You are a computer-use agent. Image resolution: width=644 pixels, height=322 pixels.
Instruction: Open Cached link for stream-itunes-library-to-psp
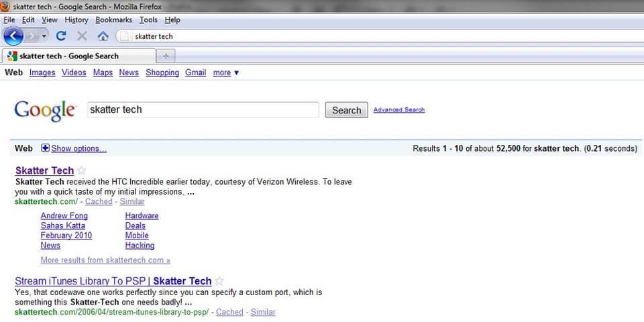coord(229,312)
